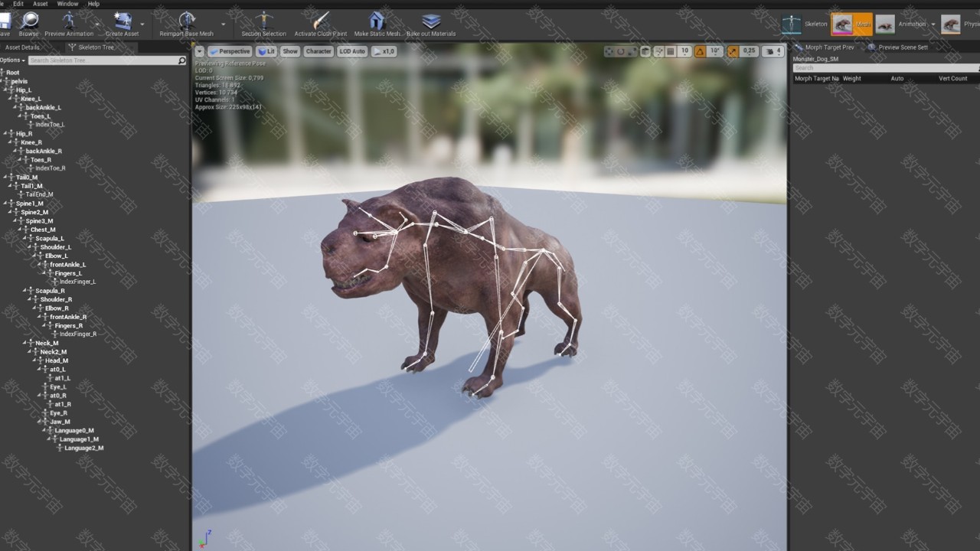Select the rotate gizmo tool in viewport
Image resolution: width=980 pixels, height=551 pixels.
[621, 51]
